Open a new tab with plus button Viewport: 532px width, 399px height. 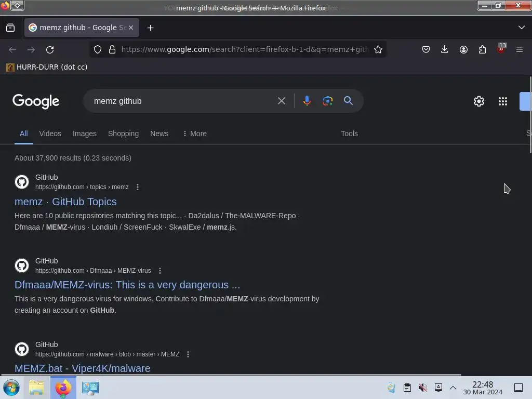coord(150,28)
